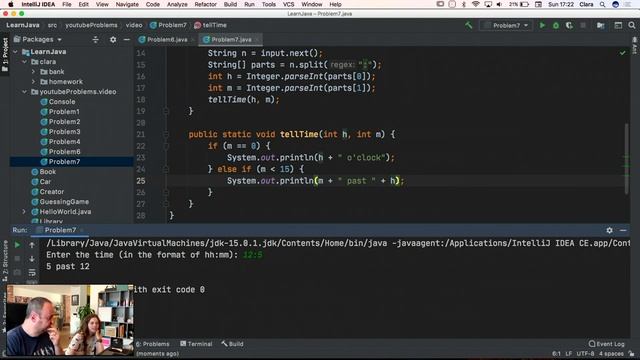Open the Navigate menu
Image resolution: width=640 pixels, height=360 pixels.
(x=127, y=4)
